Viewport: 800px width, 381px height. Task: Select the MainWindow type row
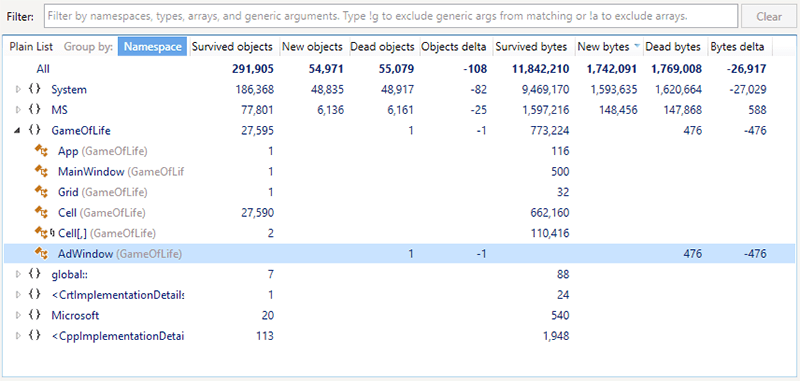(x=400, y=171)
